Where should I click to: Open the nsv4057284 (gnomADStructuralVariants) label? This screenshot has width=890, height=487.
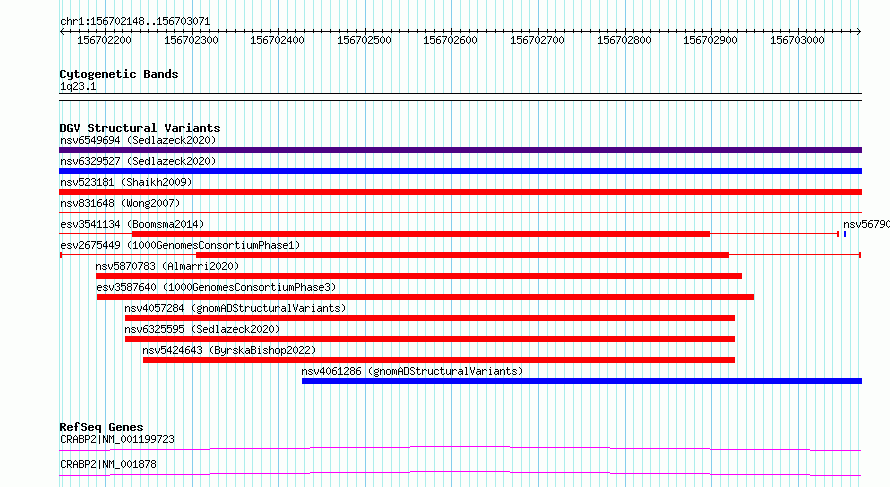tap(235, 308)
